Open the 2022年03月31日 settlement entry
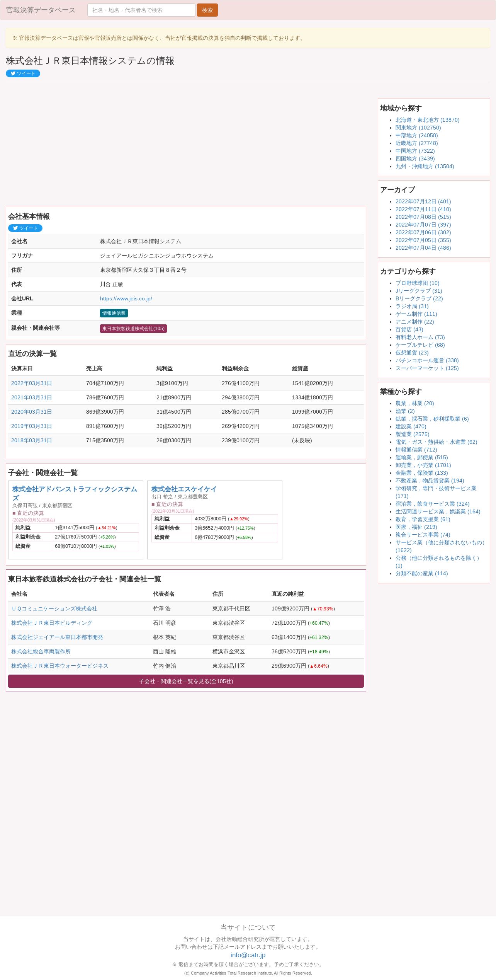 click(x=32, y=383)
